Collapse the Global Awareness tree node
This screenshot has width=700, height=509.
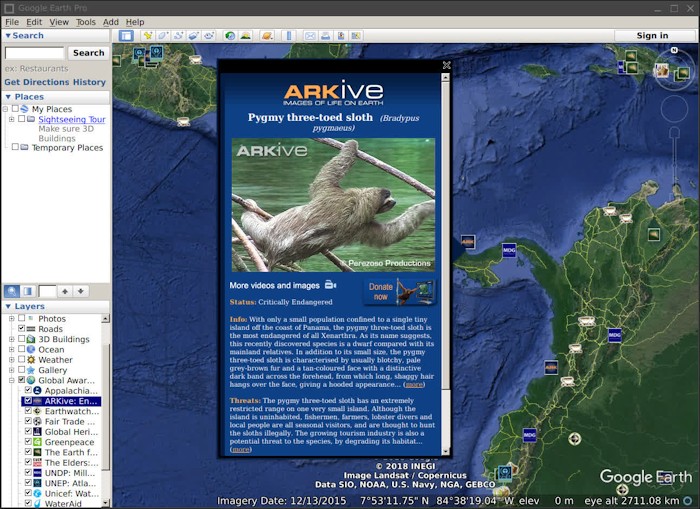[12, 380]
